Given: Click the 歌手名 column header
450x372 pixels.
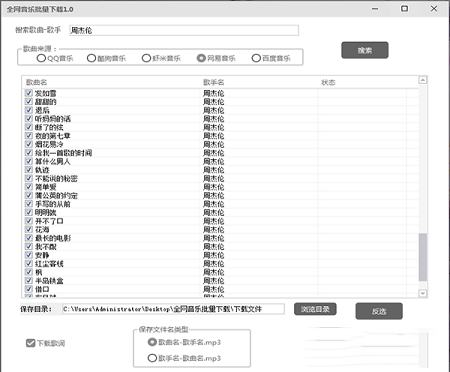Looking at the screenshot, I should pos(214,82).
